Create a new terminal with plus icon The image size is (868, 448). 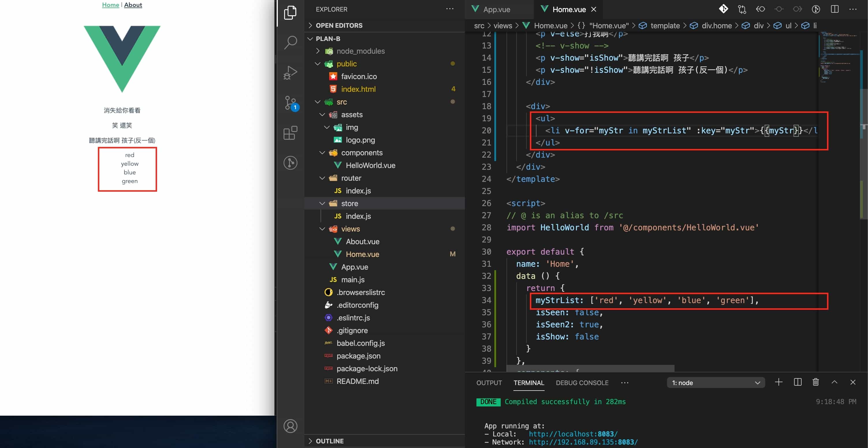coord(778,382)
